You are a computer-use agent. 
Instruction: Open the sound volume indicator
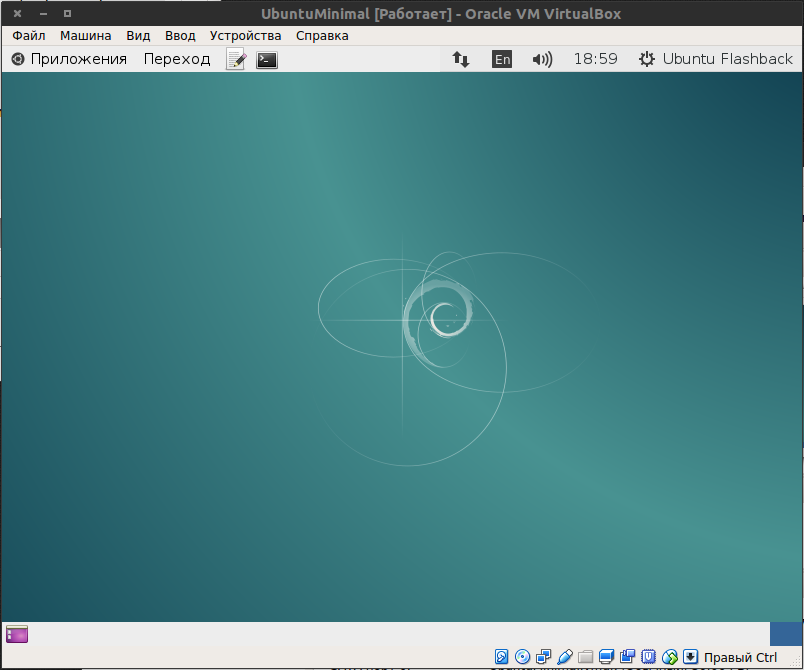coord(542,59)
